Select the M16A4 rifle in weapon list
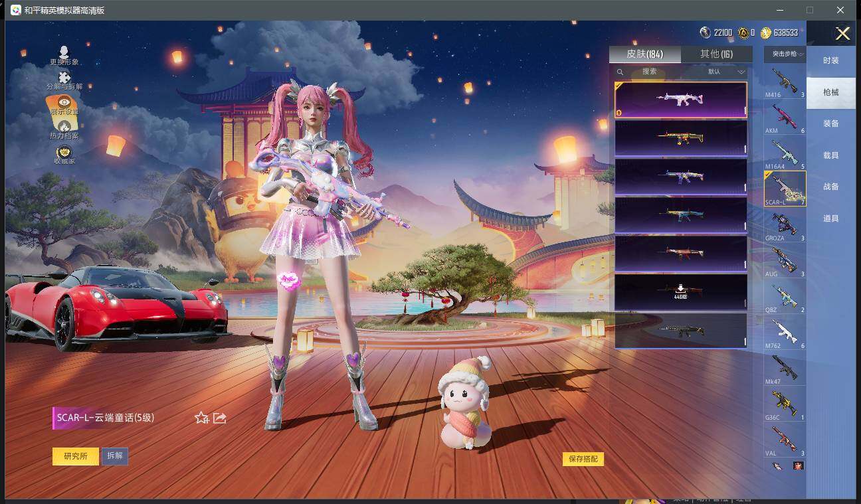861x504 pixels. point(785,153)
